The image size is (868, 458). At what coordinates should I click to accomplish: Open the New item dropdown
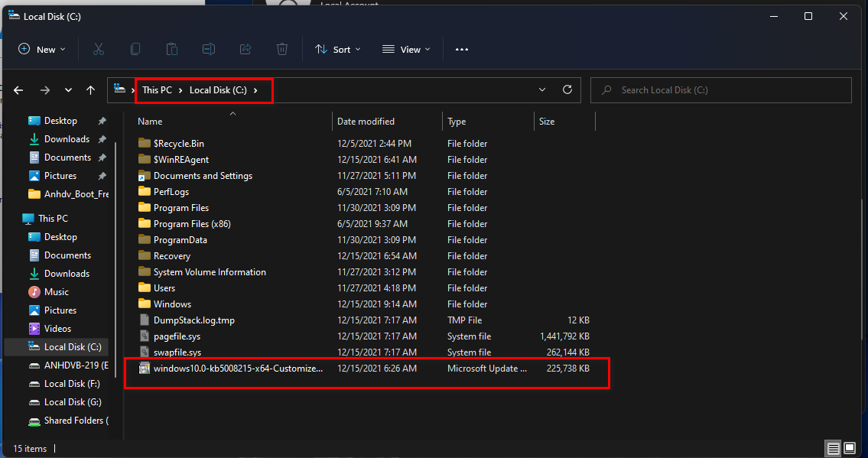click(42, 49)
